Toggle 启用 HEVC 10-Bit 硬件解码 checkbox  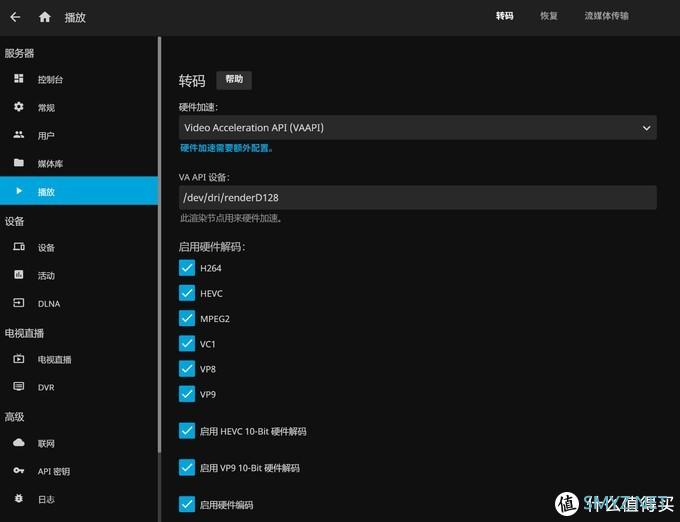click(x=187, y=431)
